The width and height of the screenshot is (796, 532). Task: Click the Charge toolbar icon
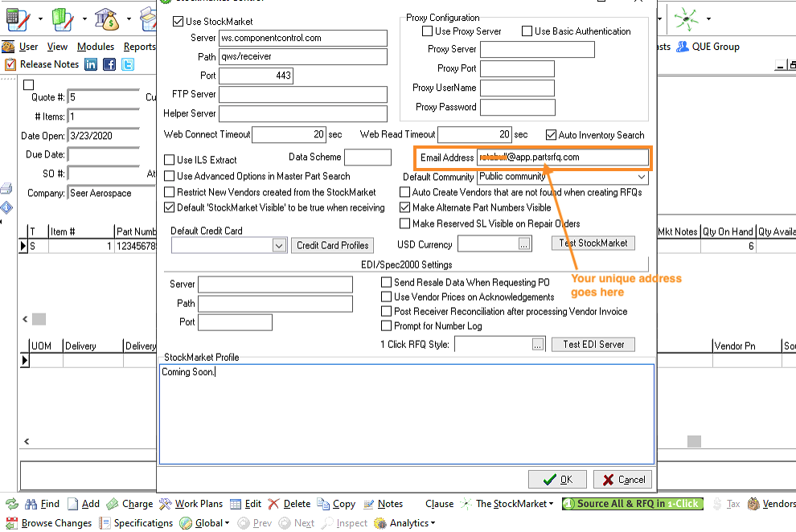coord(113,504)
